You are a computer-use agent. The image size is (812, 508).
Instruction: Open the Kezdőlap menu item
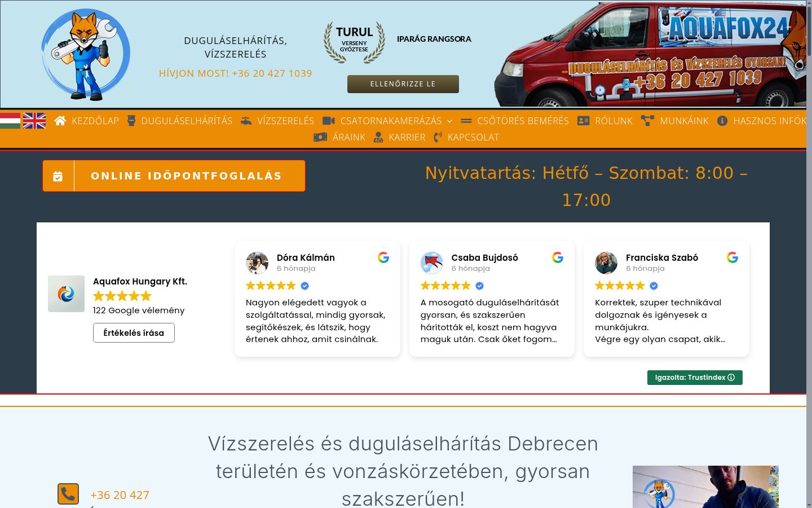(x=95, y=121)
